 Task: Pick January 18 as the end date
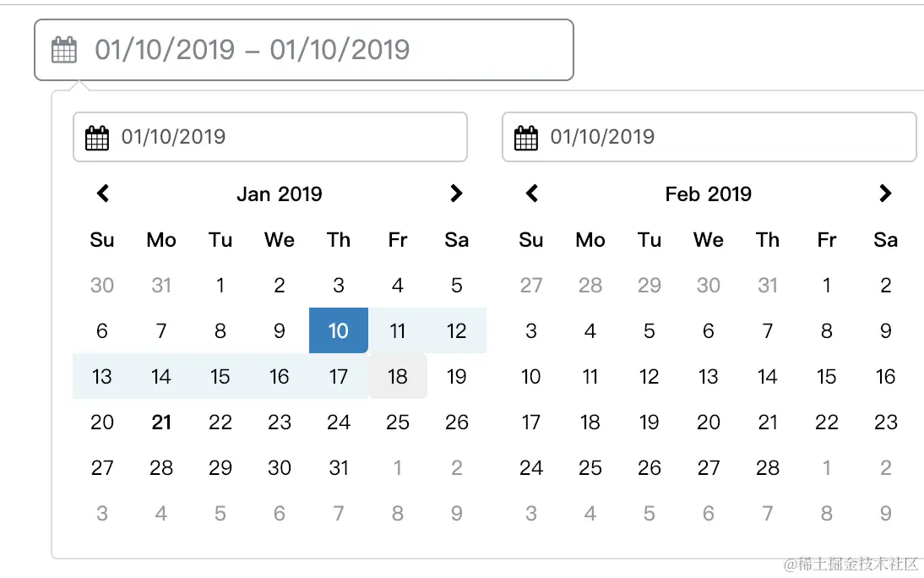pos(398,376)
